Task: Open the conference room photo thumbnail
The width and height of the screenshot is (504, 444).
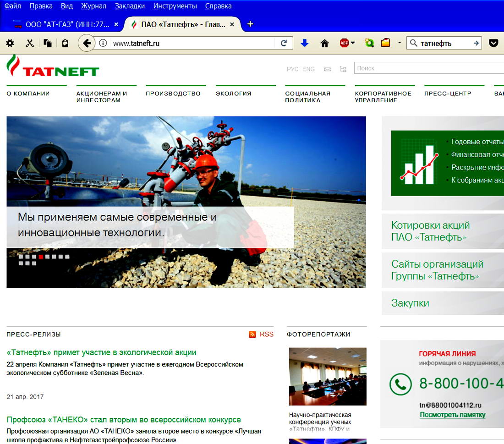Action: click(x=328, y=377)
